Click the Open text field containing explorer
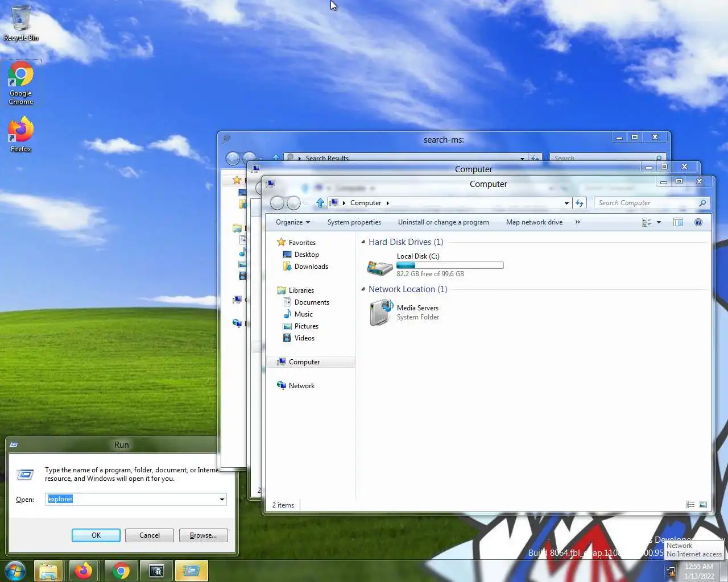 [x=131, y=499]
